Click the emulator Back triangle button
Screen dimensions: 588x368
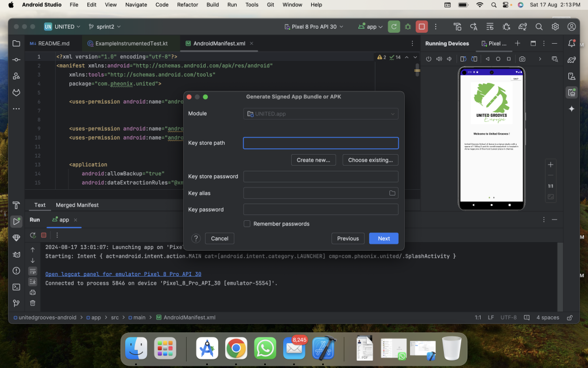488,59
